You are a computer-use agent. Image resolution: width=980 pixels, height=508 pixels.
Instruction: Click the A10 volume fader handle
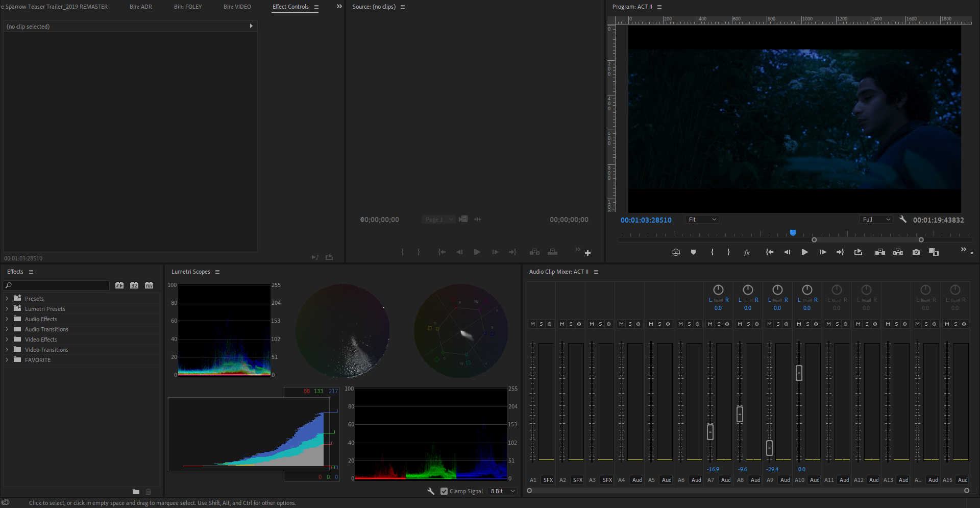pos(799,373)
